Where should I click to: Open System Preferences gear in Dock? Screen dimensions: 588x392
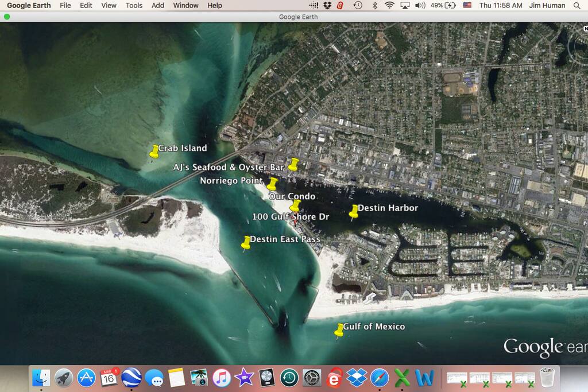pos(312,378)
